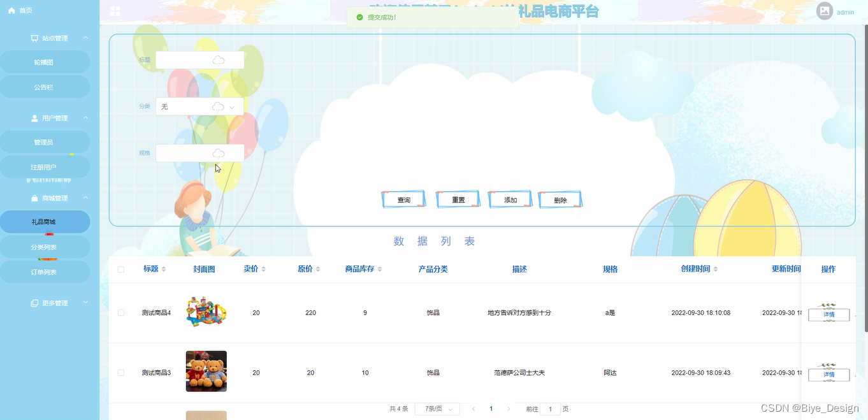Viewport: 868px width, 420px height.
Task: Open 注册用户 in the sidebar
Action: [44, 167]
